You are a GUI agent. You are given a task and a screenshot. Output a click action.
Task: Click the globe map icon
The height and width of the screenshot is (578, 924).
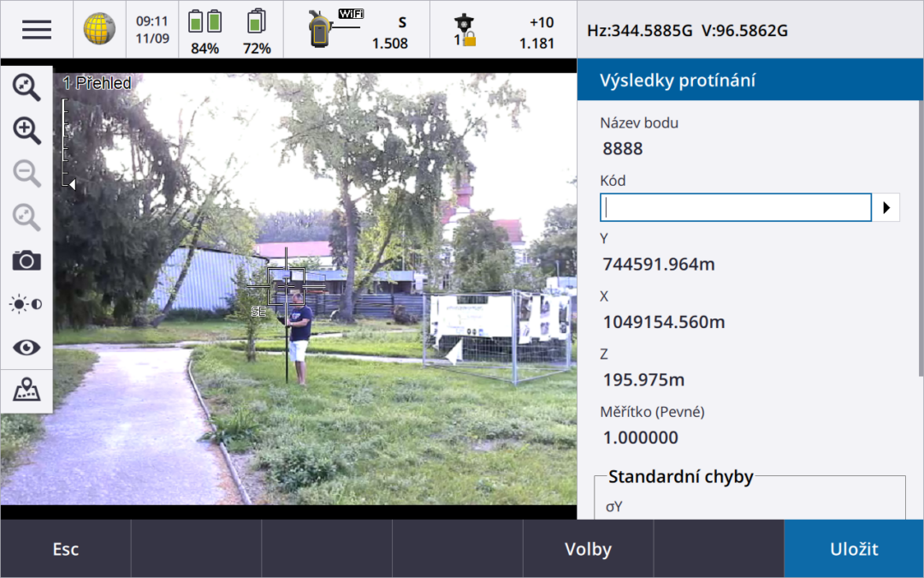[99, 29]
